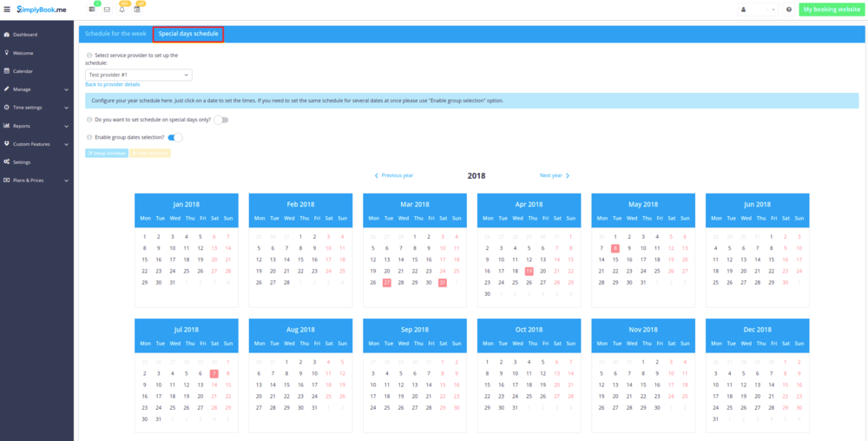Open the Test provider #1 dropdown
The image size is (868, 441).
(x=138, y=76)
